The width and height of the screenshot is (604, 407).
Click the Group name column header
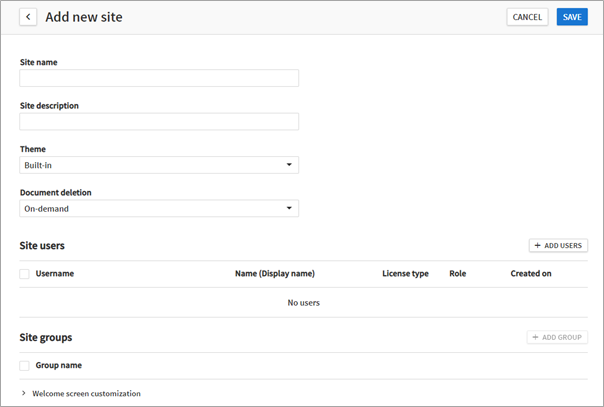(x=59, y=366)
